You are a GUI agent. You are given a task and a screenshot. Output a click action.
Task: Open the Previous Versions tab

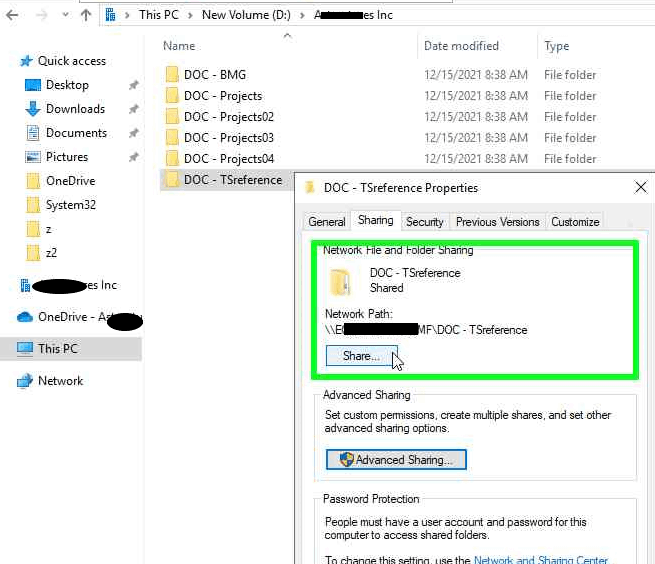pos(498,222)
